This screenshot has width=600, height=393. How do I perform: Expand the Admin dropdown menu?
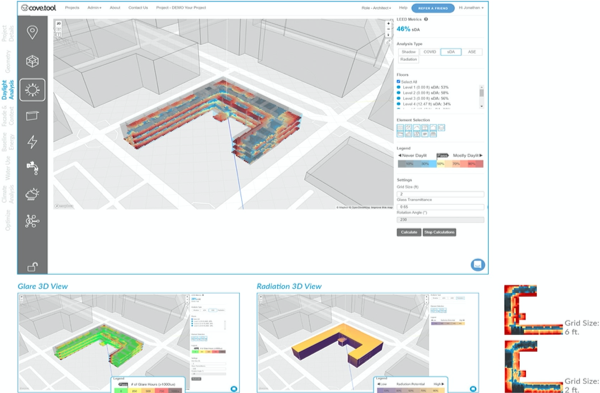[x=94, y=8]
